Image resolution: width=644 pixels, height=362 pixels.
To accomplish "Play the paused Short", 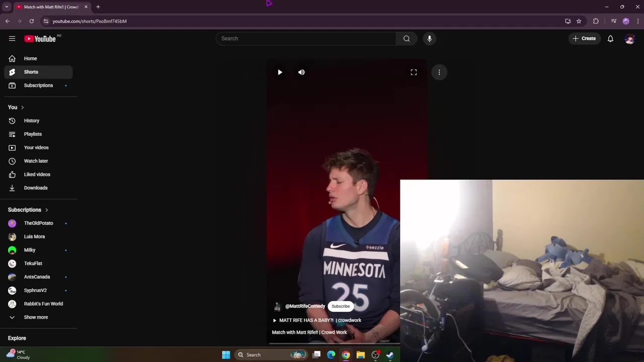I will [x=280, y=72].
